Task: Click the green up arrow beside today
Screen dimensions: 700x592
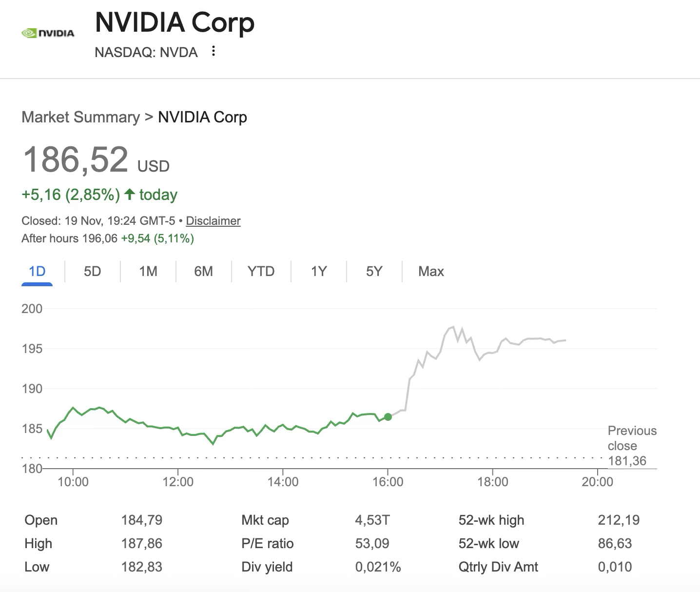Action: [129, 195]
